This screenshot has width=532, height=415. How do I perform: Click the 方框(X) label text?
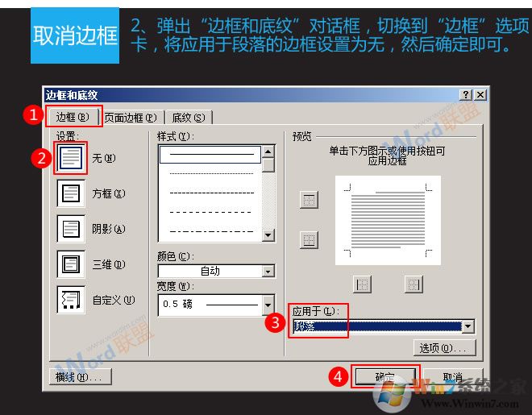coord(109,193)
